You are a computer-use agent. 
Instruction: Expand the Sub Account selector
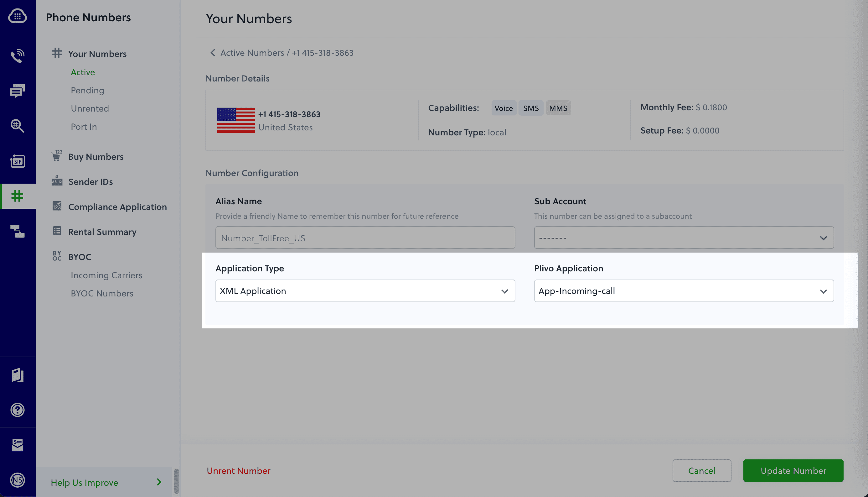pos(683,238)
